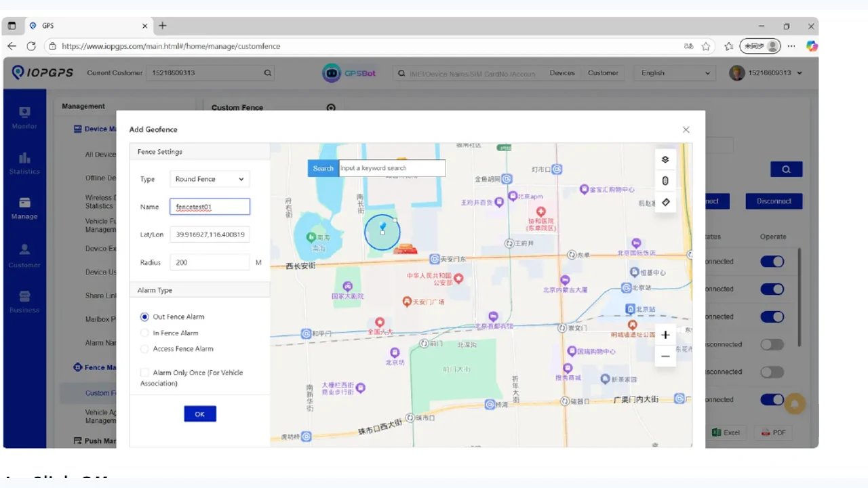Select the Customer search tab
Image resolution: width=868 pixels, height=488 pixels.
[x=603, y=73]
